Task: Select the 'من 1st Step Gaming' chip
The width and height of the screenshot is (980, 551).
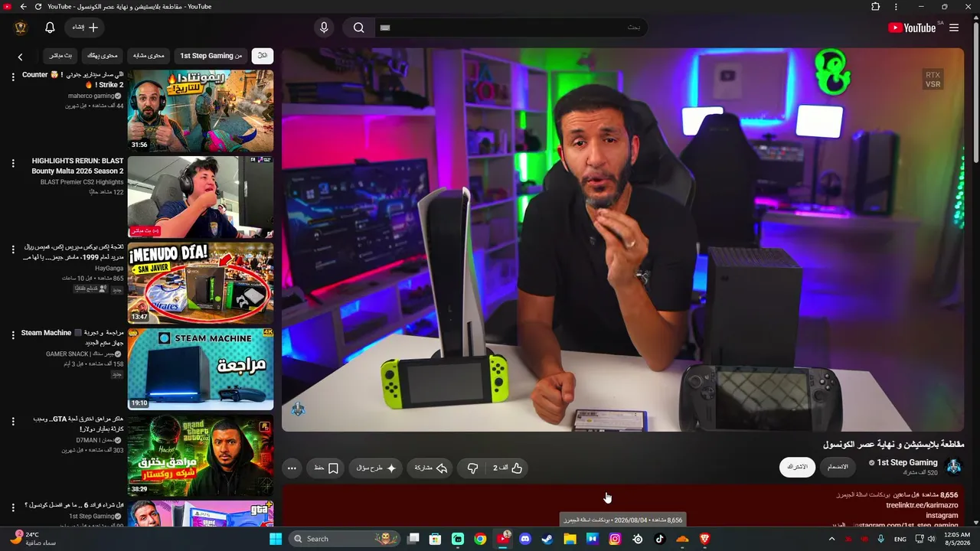Action: [211, 56]
